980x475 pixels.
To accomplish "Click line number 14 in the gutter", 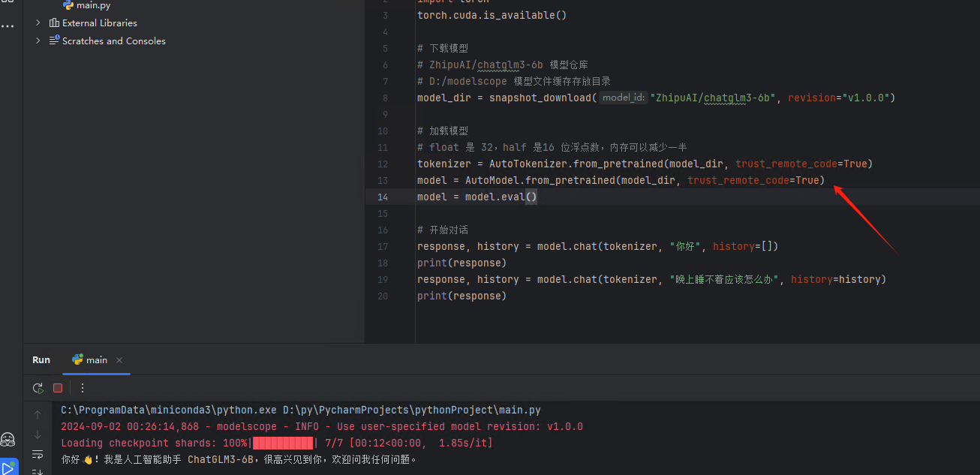I will [x=383, y=197].
